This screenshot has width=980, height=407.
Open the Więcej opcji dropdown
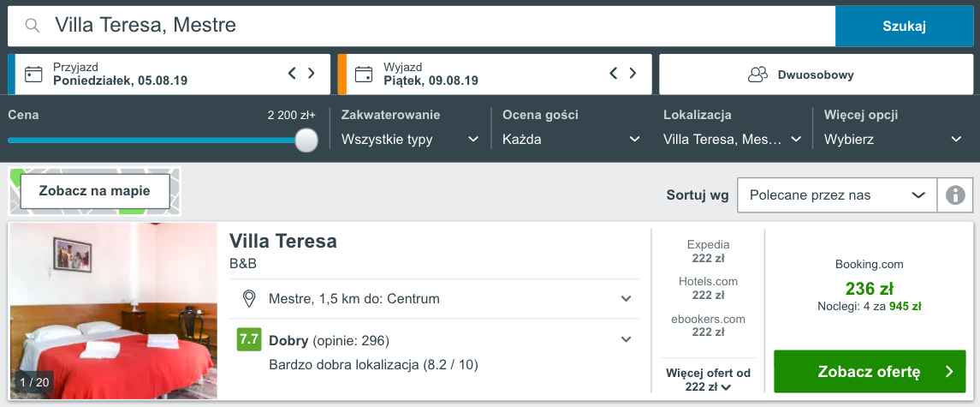pos(893,139)
